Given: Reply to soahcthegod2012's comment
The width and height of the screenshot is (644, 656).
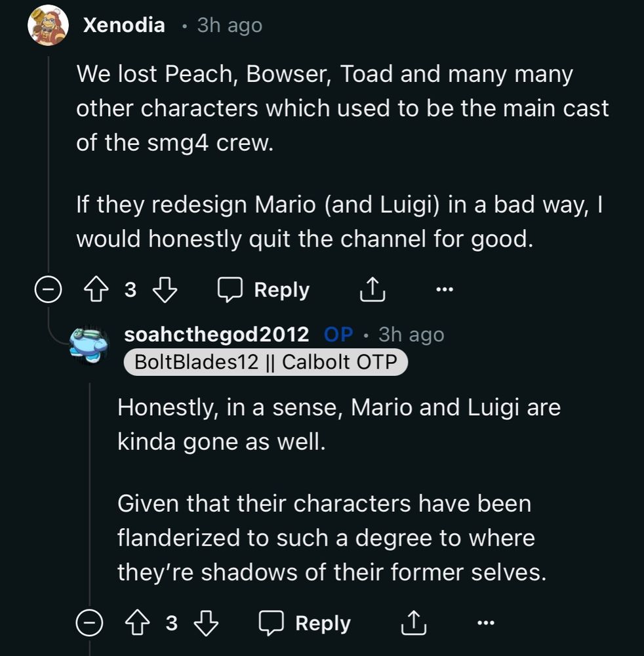Looking at the screenshot, I should [x=305, y=623].
